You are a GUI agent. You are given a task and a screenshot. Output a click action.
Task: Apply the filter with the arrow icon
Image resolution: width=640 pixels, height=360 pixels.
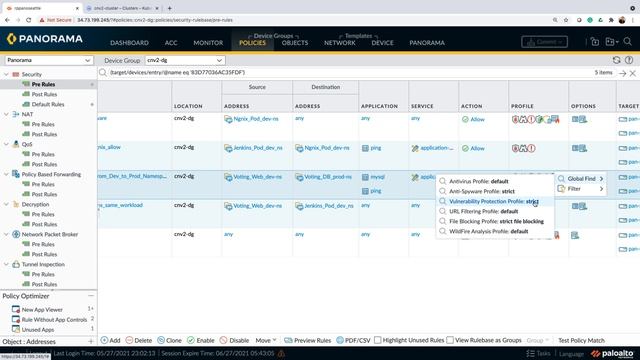click(622, 73)
